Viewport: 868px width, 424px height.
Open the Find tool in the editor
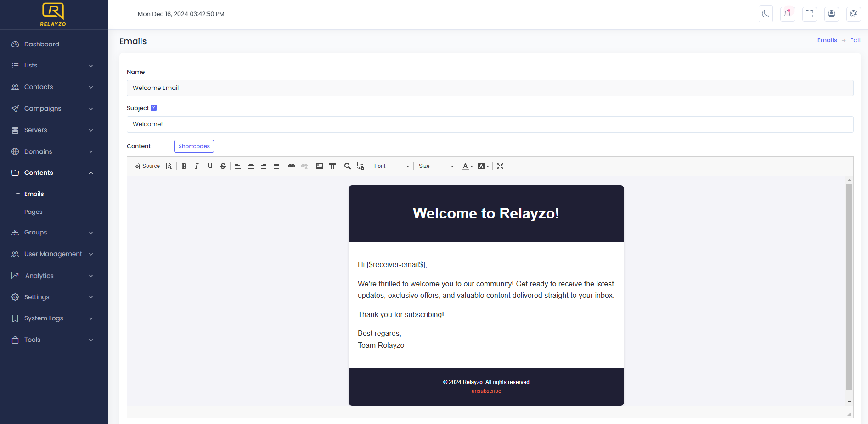pos(347,166)
